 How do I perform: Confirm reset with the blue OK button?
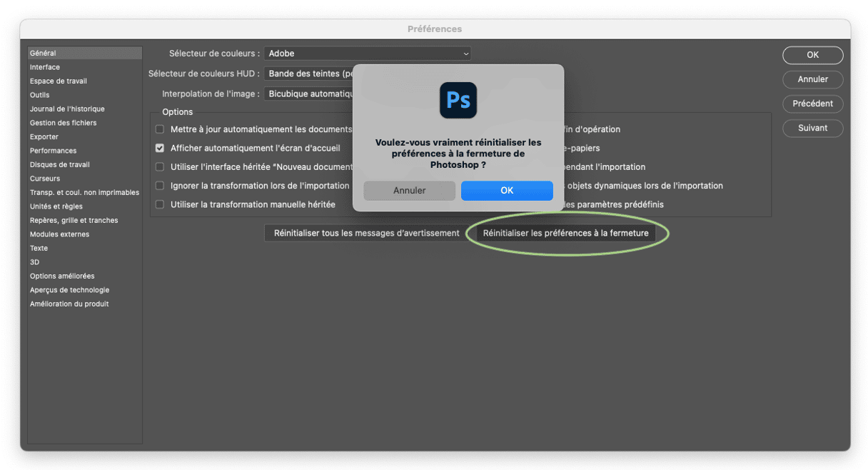coord(506,191)
